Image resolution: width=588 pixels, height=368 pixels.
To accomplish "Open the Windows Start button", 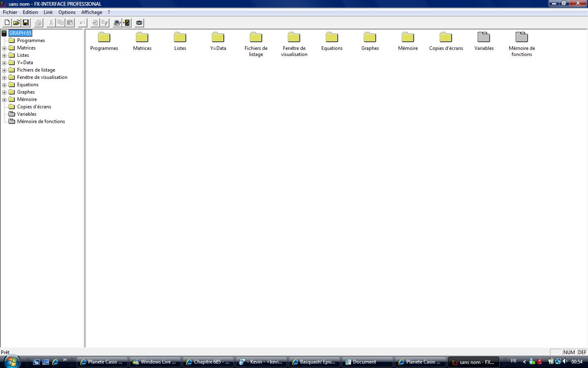I will tap(11, 361).
